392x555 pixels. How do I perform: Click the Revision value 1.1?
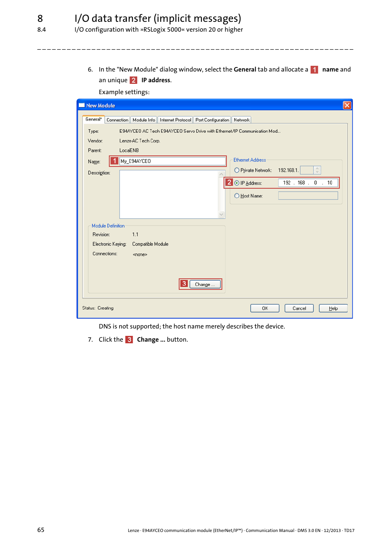click(135, 234)
